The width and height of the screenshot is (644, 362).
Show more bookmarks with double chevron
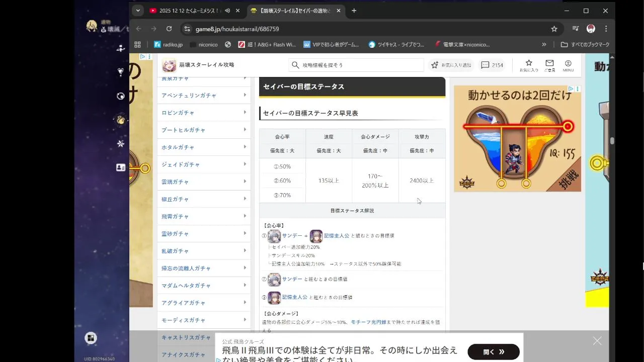click(544, 44)
